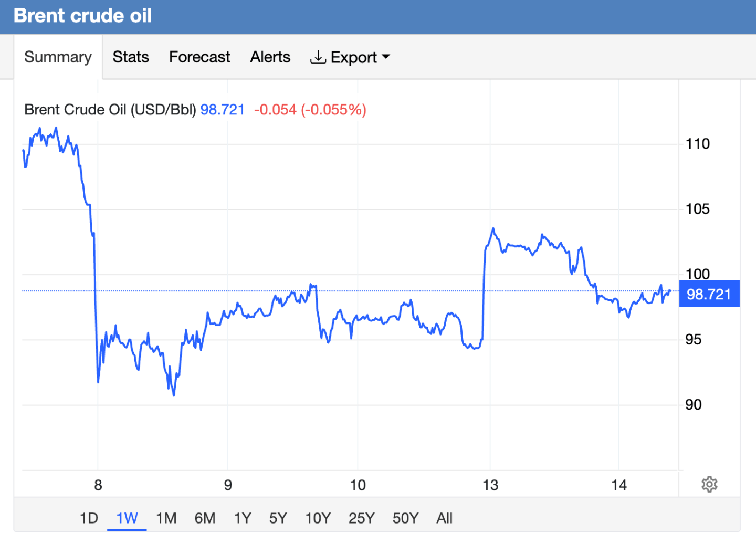This screenshot has height=544, width=756.
Task: Switch to 25Y chart range
Action: [361, 518]
